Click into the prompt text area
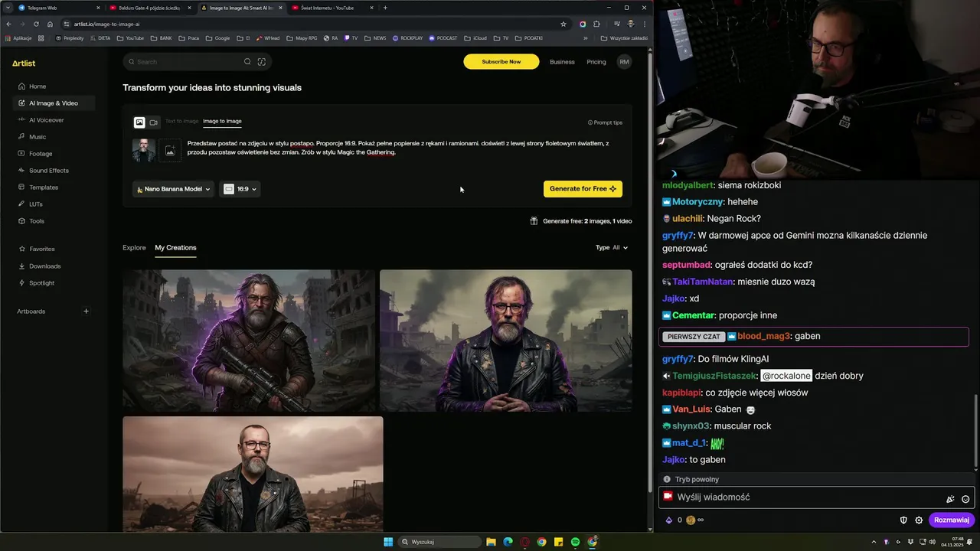This screenshot has width=980, height=551. pos(398,148)
